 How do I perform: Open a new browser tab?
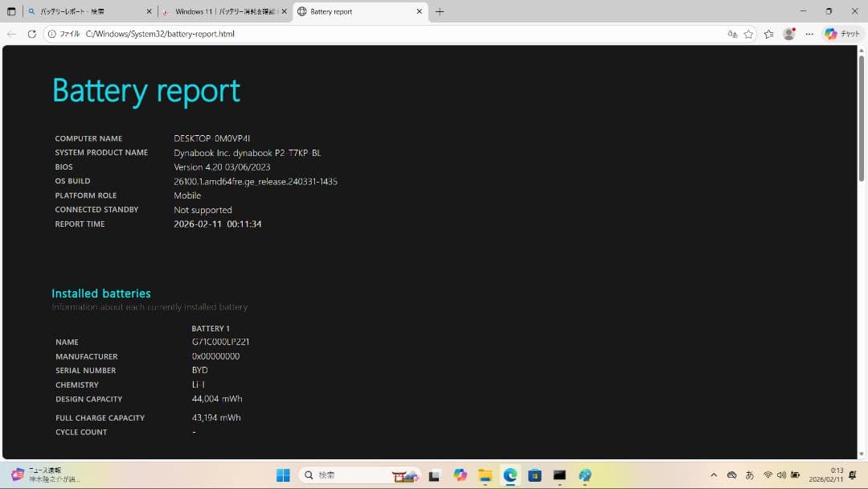pyautogui.click(x=438, y=11)
